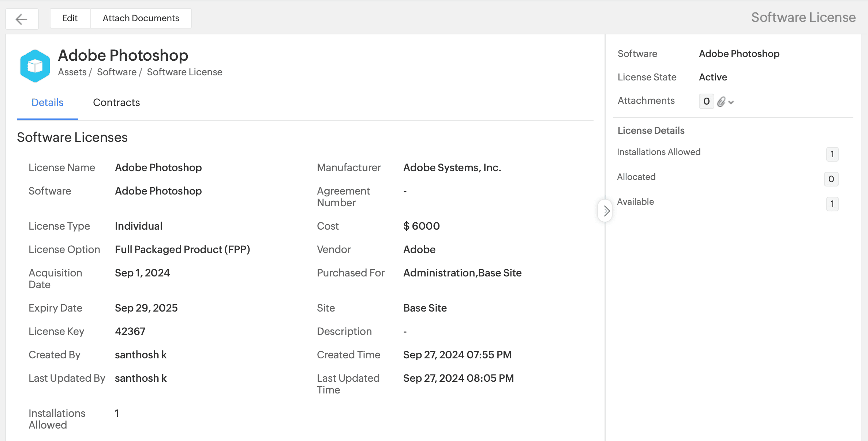Click the paperclip attachments icon
Viewport: 868px width, 441px height.
pyautogui.click(x=721, y=102)
